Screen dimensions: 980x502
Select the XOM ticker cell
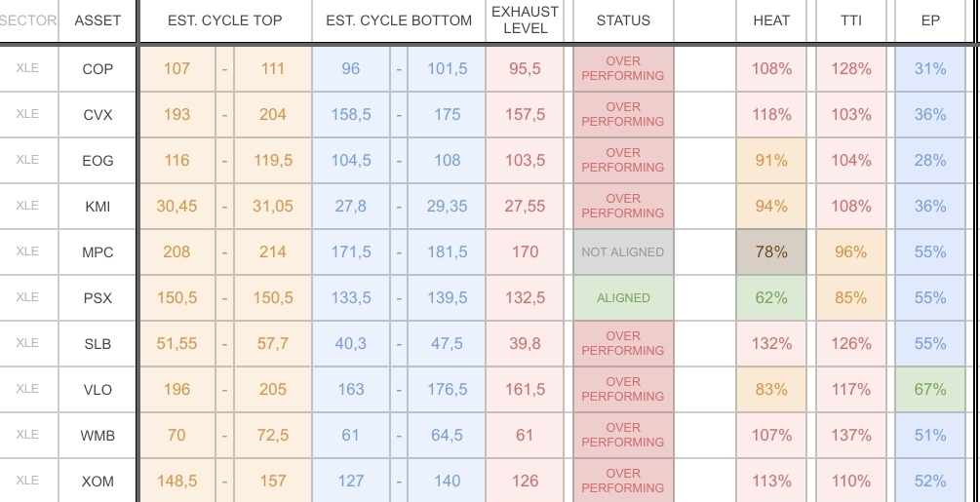pos(98,481)
